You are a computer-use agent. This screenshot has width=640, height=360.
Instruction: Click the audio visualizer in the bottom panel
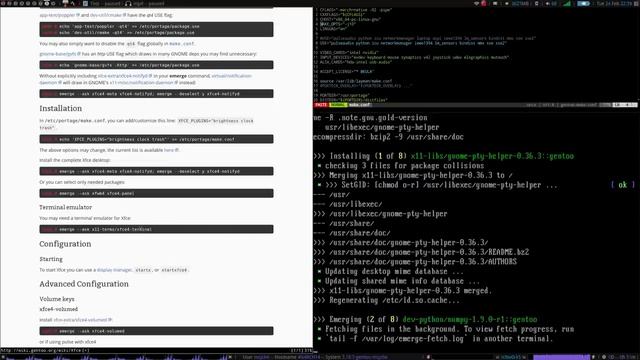116,357
